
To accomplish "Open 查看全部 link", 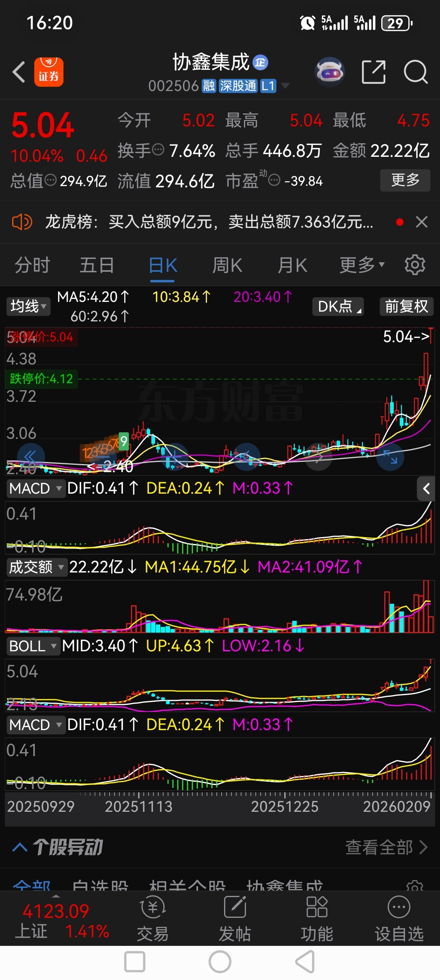I will (x=386, y=848).
